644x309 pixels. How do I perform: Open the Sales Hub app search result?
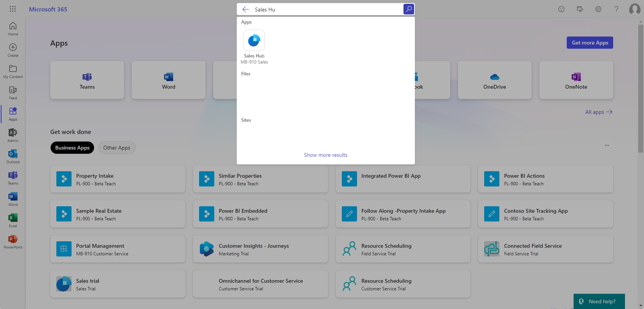[x=254, y=47]
